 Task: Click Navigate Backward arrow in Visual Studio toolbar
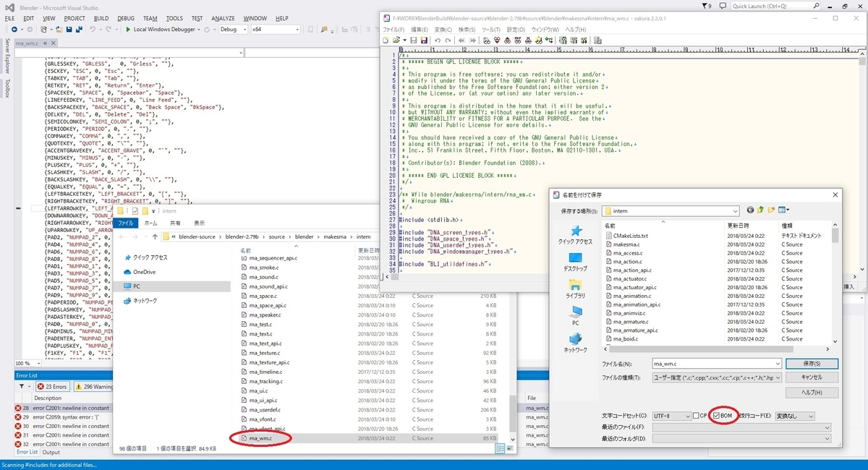16,30
